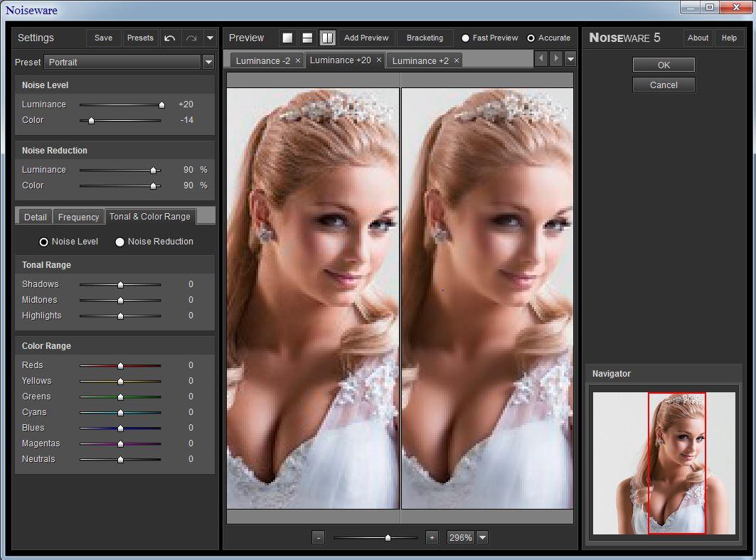The height and width of the screenshot is (560, 756).
Task: Switch to the Frequency tab
Action: tap(78, 217)
